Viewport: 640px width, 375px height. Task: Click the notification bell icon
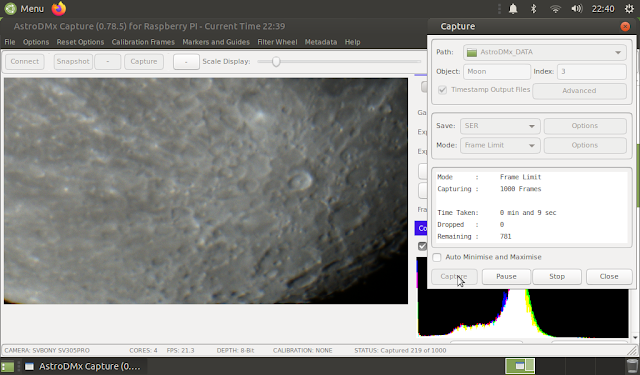(x=513, y=9)
